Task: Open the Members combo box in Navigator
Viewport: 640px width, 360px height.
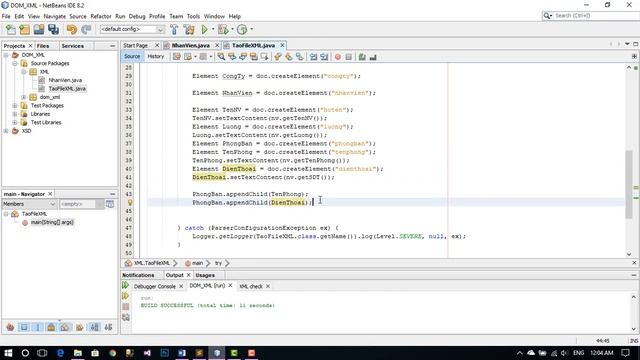Action: 29,204
